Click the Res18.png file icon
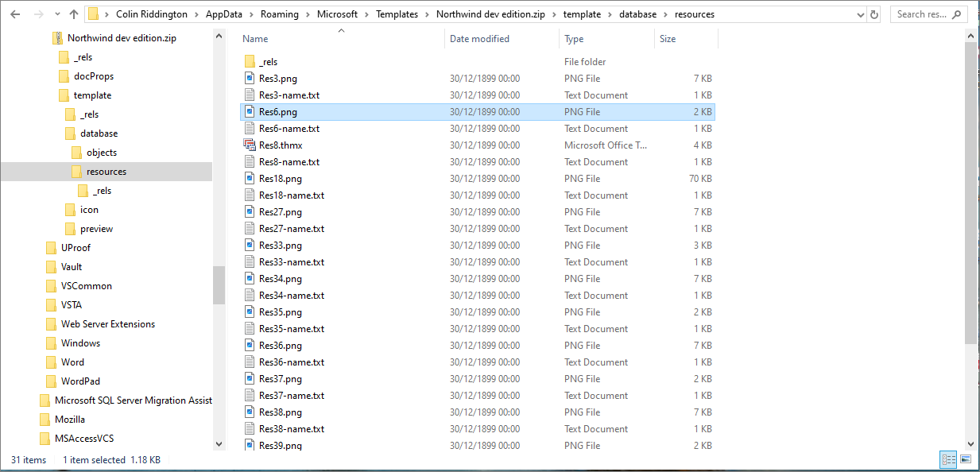Screen dimensions: 980x472 (250, 179)
